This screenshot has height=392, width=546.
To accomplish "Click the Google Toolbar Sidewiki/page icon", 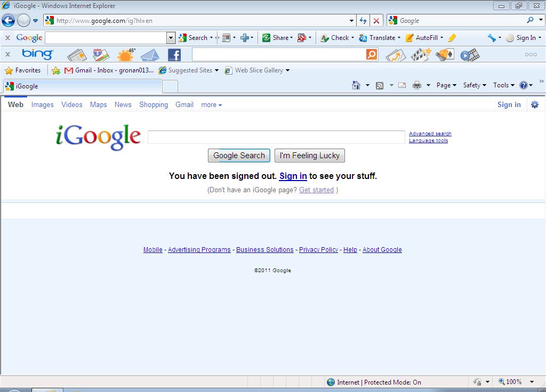I will 226,38.
